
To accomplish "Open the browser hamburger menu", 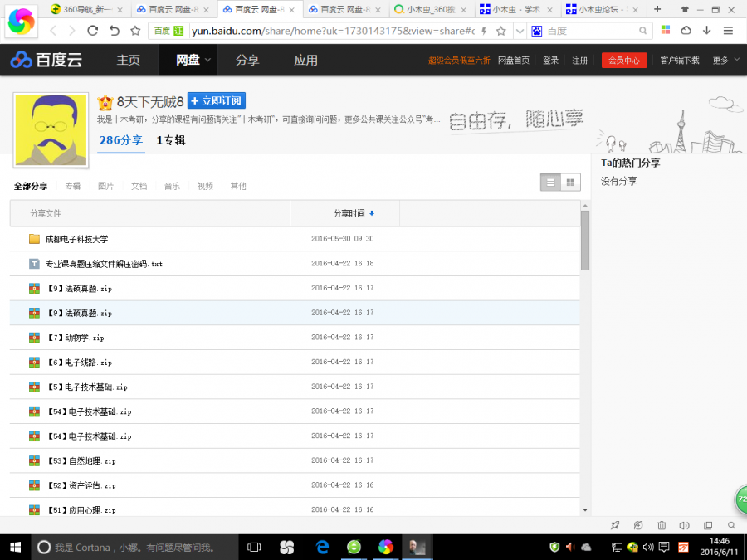I will (x=728, y=31).
